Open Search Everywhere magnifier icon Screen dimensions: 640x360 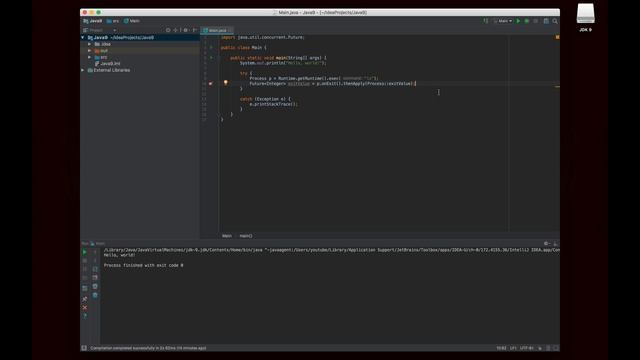555,21
